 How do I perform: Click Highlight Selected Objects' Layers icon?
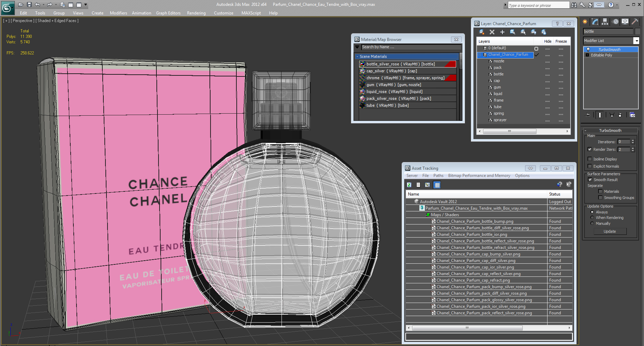(523, 32)
